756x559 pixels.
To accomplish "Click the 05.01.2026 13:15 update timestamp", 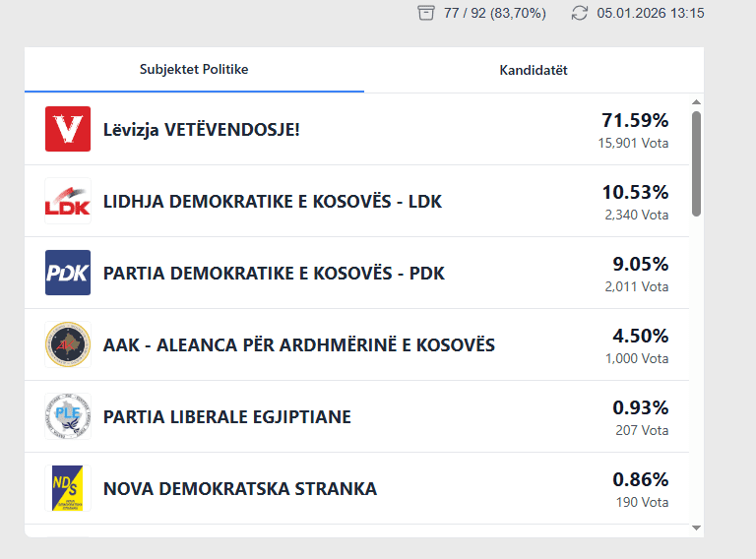I will [x=651, y=13].
